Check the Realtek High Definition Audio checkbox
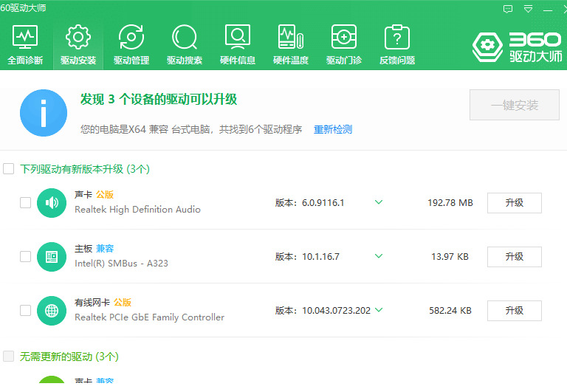The height and width of the screenshot is (392, 567). tap(25, 202)
